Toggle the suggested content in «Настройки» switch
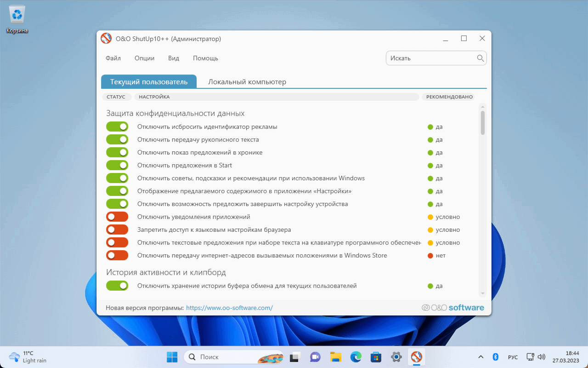This screenshot has height=368, width=588. pos(117,191)
